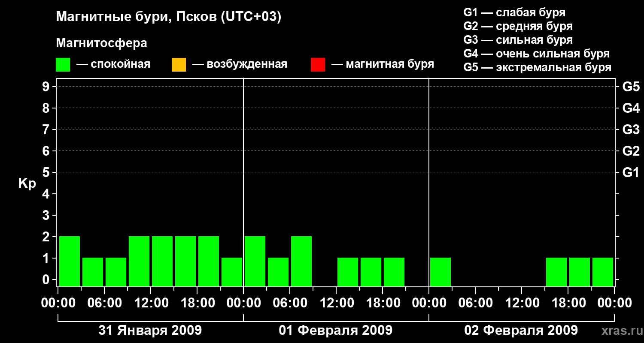Click the 31 January 12:00–15:00 bar

162,261
